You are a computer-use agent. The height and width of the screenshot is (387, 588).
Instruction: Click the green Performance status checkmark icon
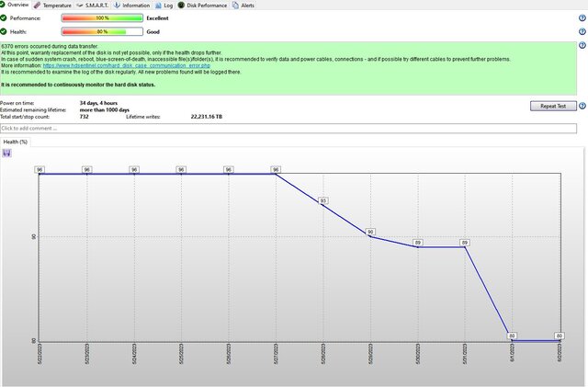[5, 18]
